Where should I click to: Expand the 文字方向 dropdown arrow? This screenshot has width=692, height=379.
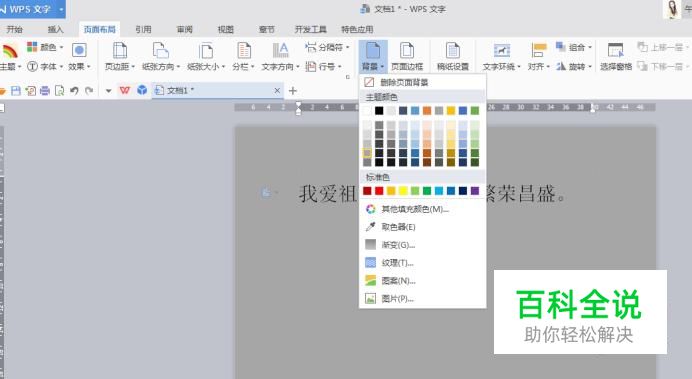(x=297, y=67)
